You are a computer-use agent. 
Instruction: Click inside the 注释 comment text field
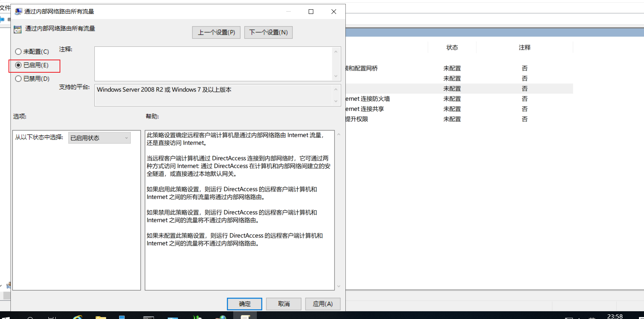[214, 64]
